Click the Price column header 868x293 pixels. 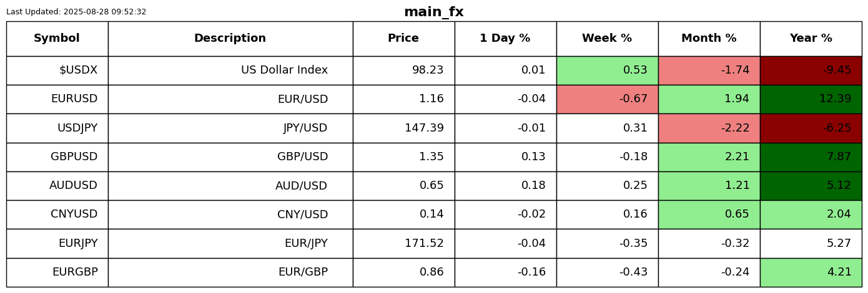pyautogui.click(x=403, y=39)
